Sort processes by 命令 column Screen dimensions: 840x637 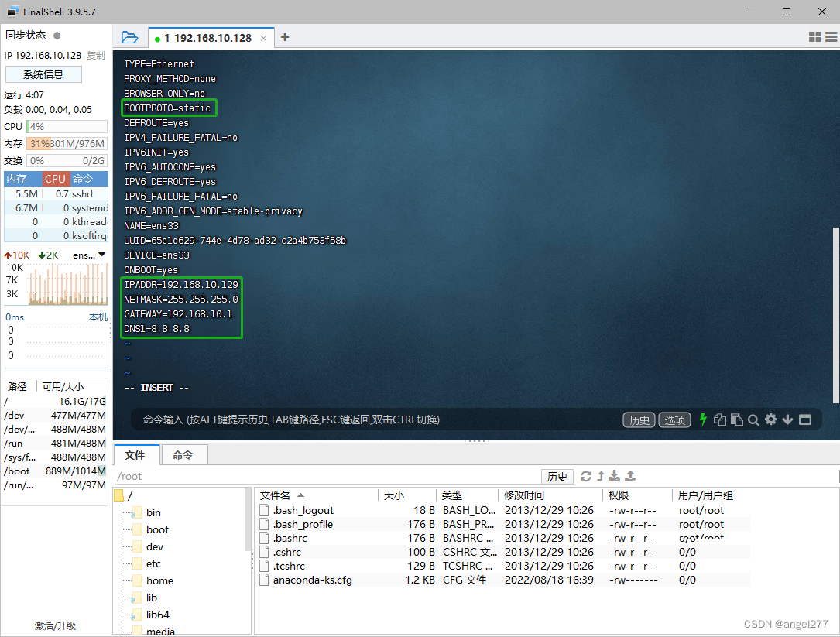click(89, 179)
